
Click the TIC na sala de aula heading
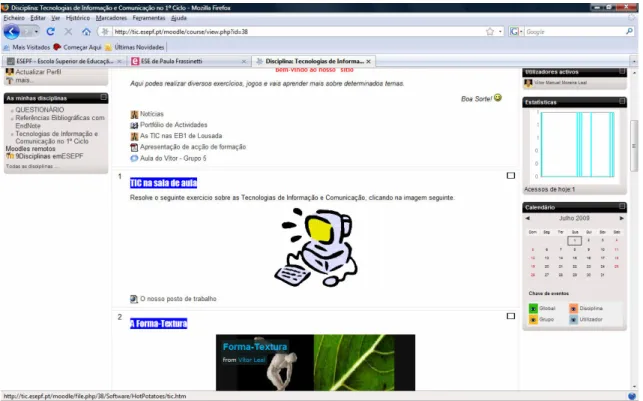click(x=163, y=183)
